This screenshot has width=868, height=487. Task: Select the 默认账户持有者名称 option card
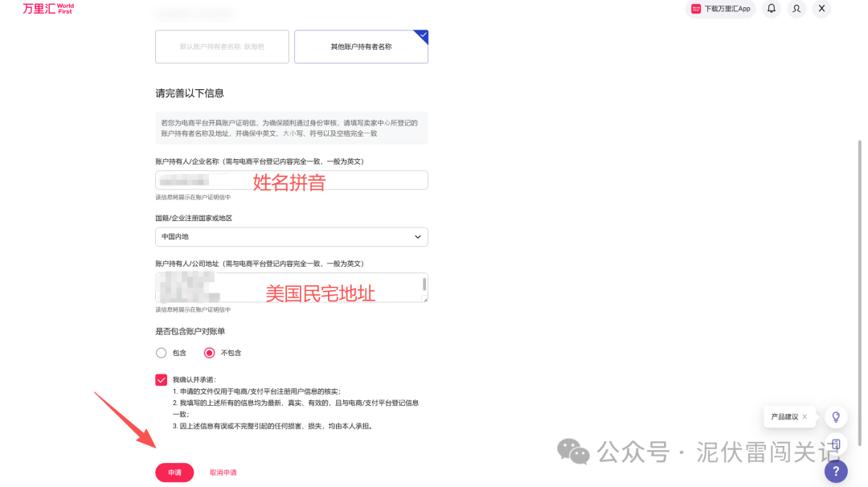tap(222, 47)
